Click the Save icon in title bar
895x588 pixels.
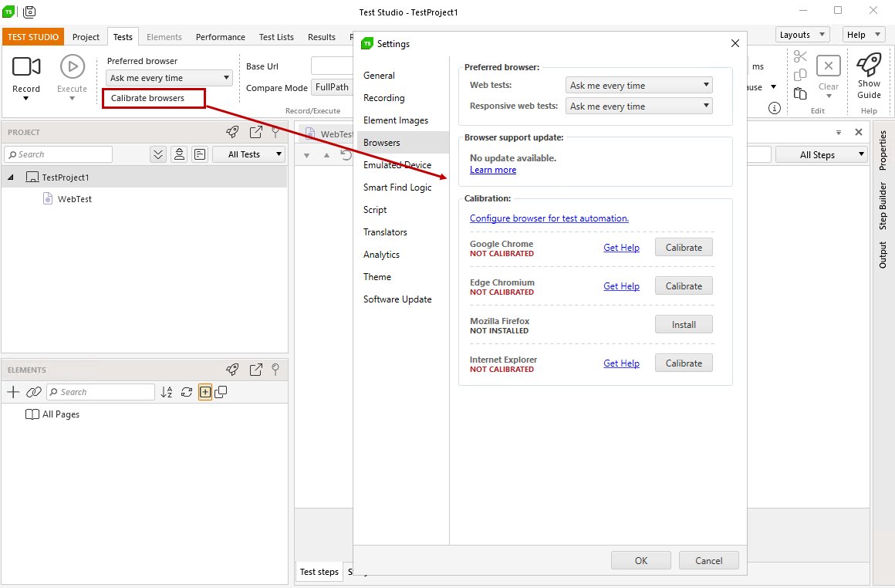29,12
